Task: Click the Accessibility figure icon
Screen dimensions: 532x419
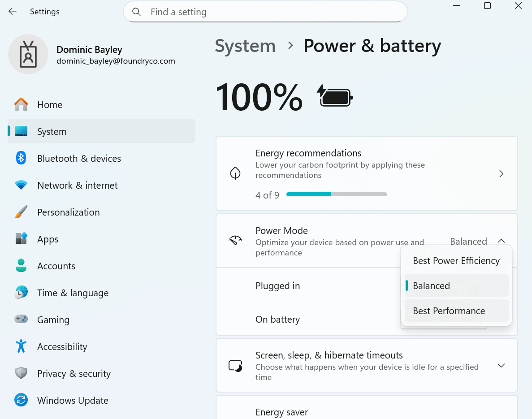Action: click(21, 346)
